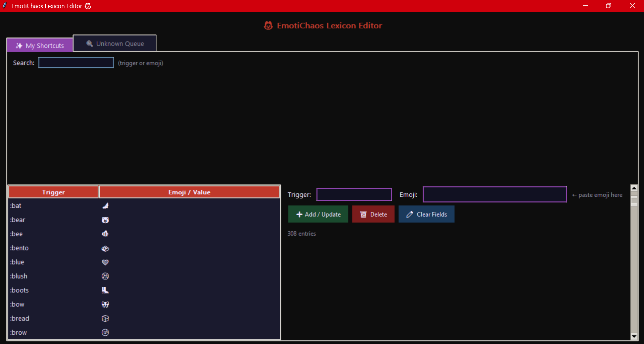The height and width of the screenshot is (344, 644).
Task: Click the bear face emoji value
Action: coord(105,220)
